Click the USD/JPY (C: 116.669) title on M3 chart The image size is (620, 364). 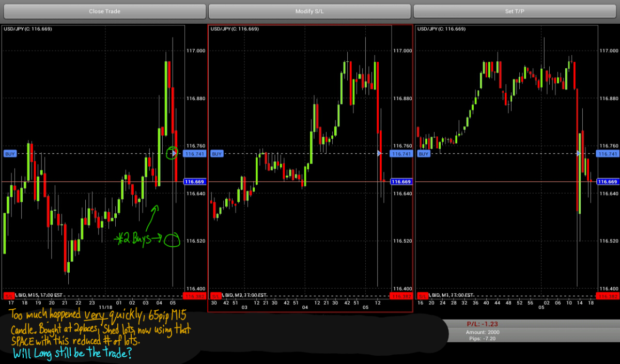pyautogui.click(x=235, y=29)
